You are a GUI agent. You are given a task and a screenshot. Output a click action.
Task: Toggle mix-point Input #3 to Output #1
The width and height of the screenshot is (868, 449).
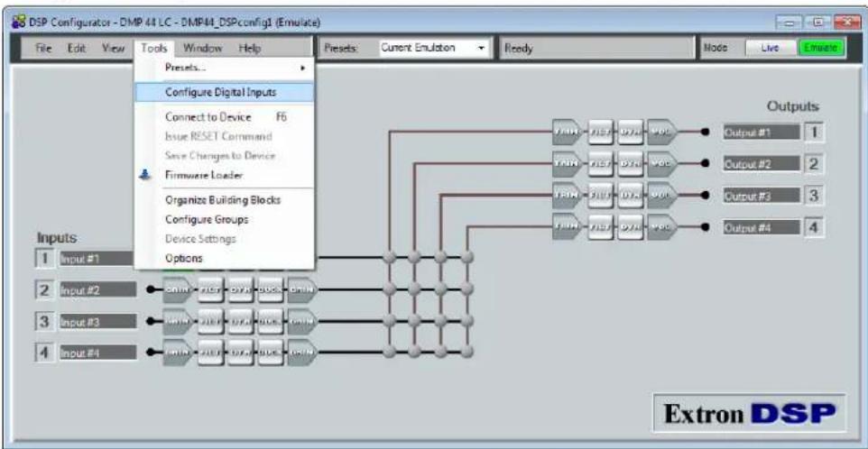coord(390,320)
